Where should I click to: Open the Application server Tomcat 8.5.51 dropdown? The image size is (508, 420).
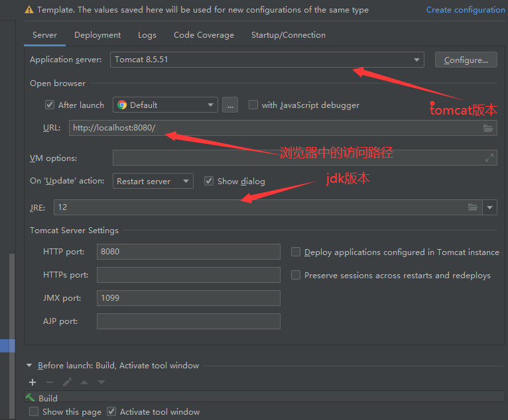click(267, 60)
